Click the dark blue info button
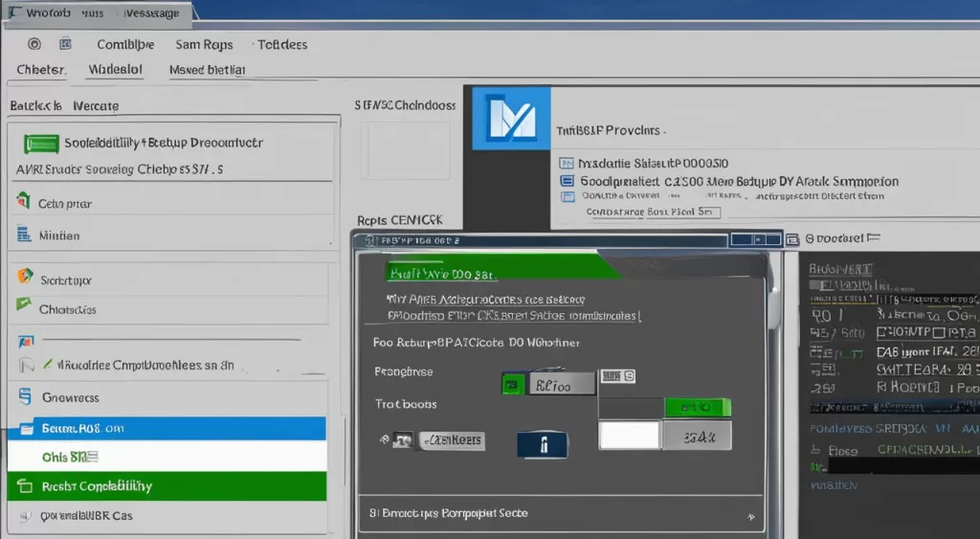This screenshot has width=980, height=539. [543, 444]
